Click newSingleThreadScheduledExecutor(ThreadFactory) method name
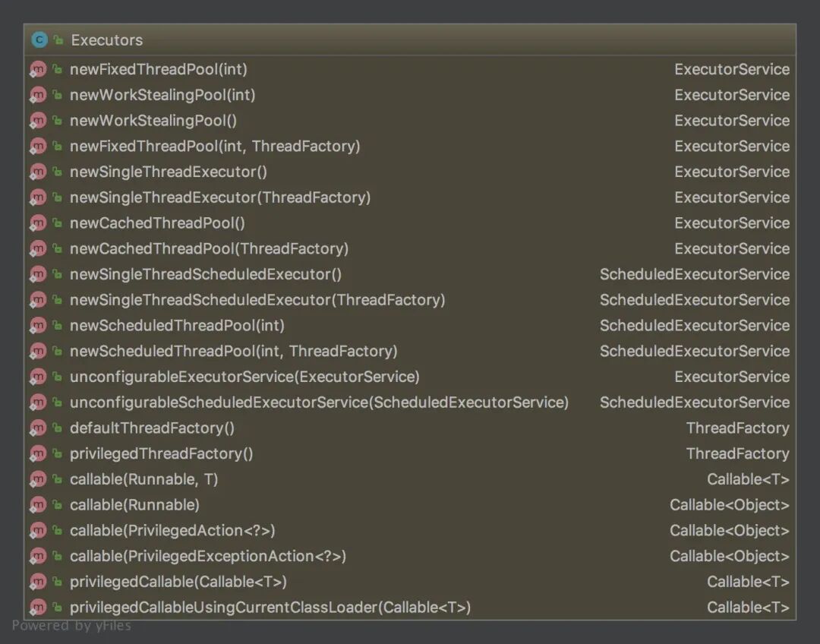820x644 pixels. pyautogui.click(x=258, y=300)
